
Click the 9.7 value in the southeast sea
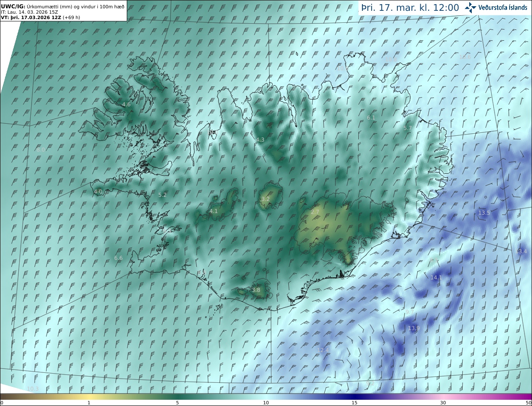(410, 312)
